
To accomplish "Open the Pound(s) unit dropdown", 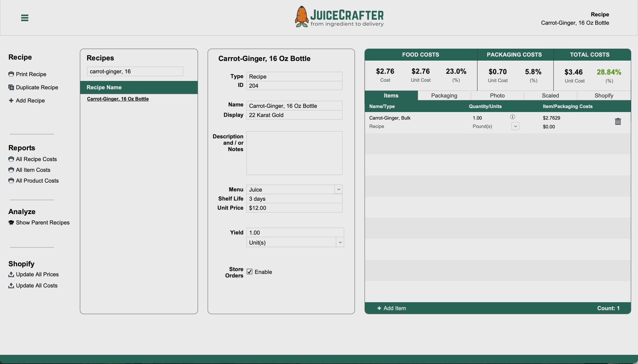I will tap(515, 126).
